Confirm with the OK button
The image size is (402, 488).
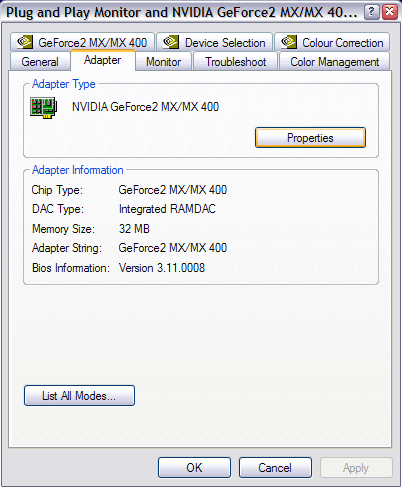pos(194,468)
